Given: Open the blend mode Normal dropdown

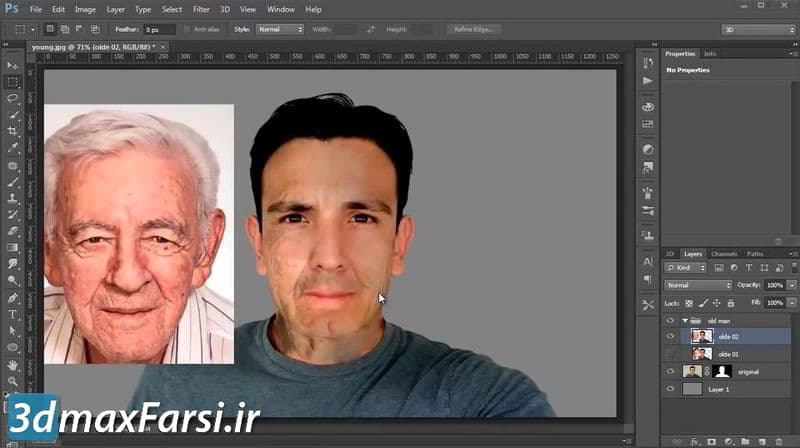Looking at the screenshot, I should click(x=698, y=285).
